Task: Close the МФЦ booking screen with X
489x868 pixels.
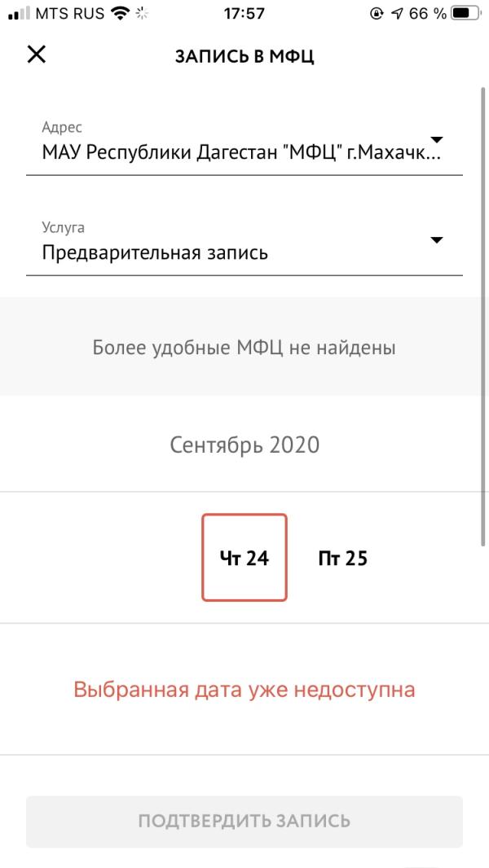Action: pyautogui.click(x=37, y=55)
